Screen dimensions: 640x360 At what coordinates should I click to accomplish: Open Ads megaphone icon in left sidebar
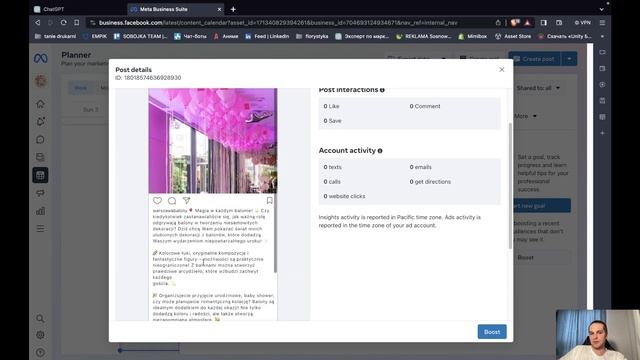click(40, 193)
